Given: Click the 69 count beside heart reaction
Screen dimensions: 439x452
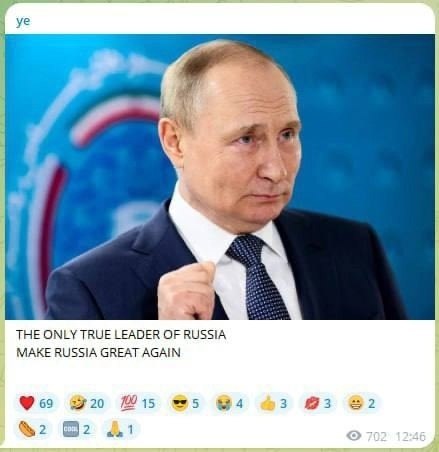Looking at the screenshot, I should tap(46, 403).
